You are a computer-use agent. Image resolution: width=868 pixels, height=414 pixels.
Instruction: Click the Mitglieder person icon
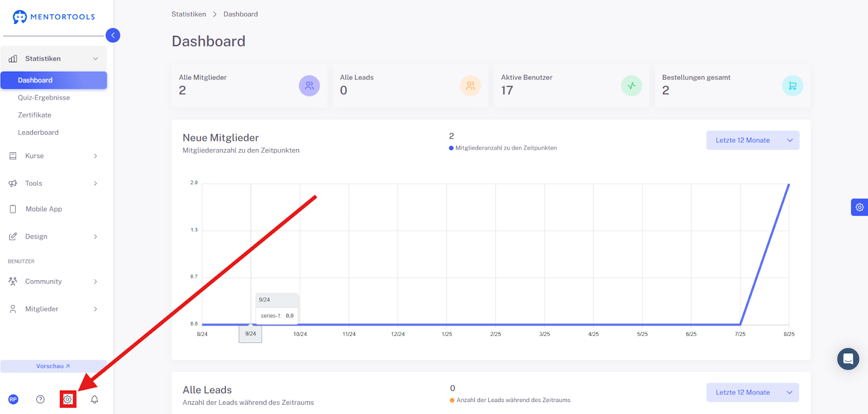click(x=13, y=309)
